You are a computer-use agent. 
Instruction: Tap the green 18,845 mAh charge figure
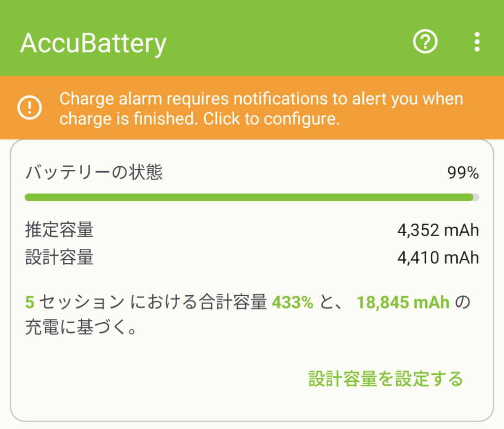pyautogui.click(x=403, y=303)
